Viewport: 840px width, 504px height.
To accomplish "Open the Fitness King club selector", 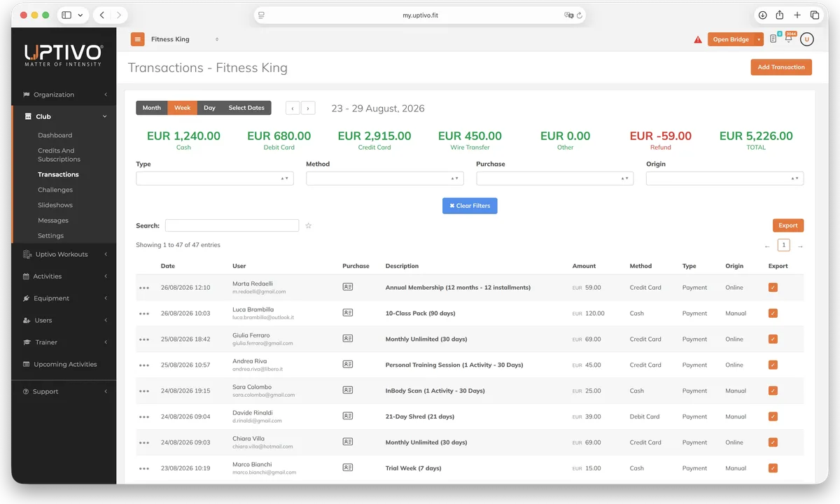I will (x=185, y=39).
